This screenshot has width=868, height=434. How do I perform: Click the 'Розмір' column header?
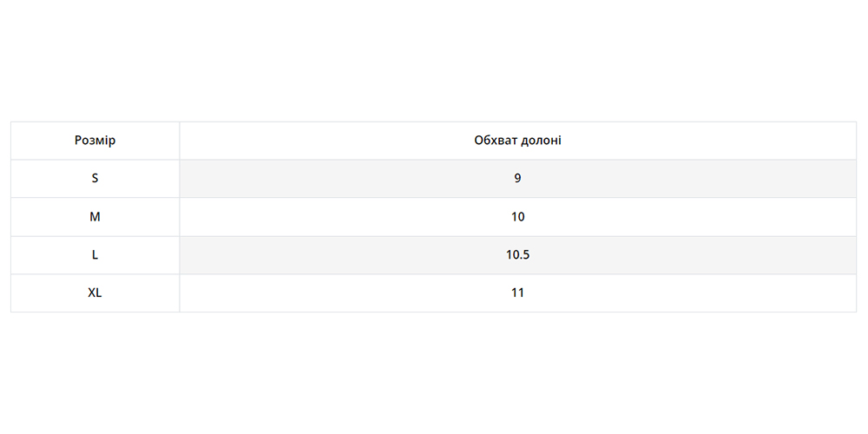[95, 141]
